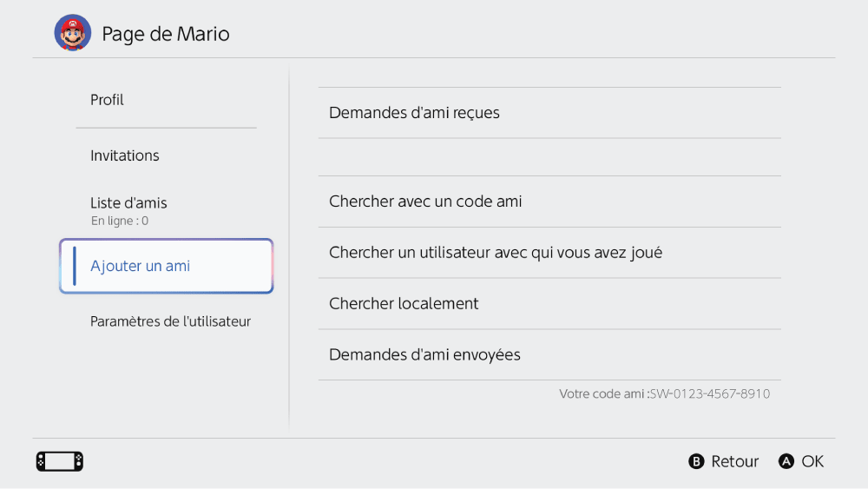
Task: Click the En ligne : 0 status text
Action: [x=120, y=221]
